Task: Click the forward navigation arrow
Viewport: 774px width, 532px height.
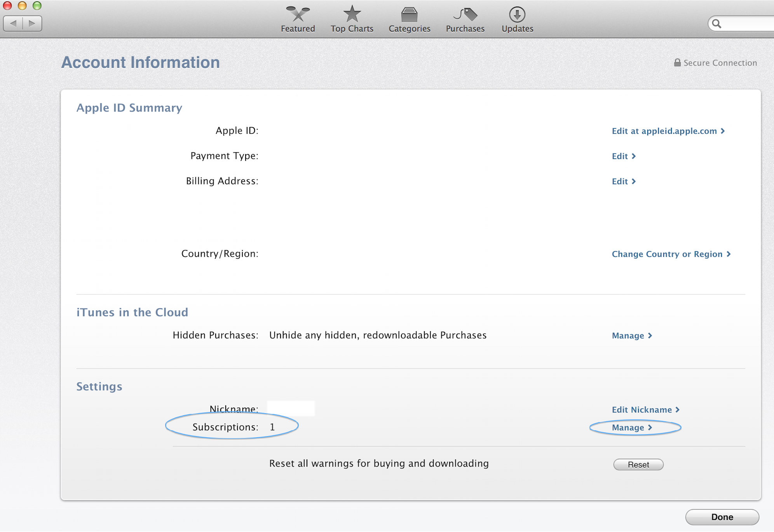Action: pos(32,23)
